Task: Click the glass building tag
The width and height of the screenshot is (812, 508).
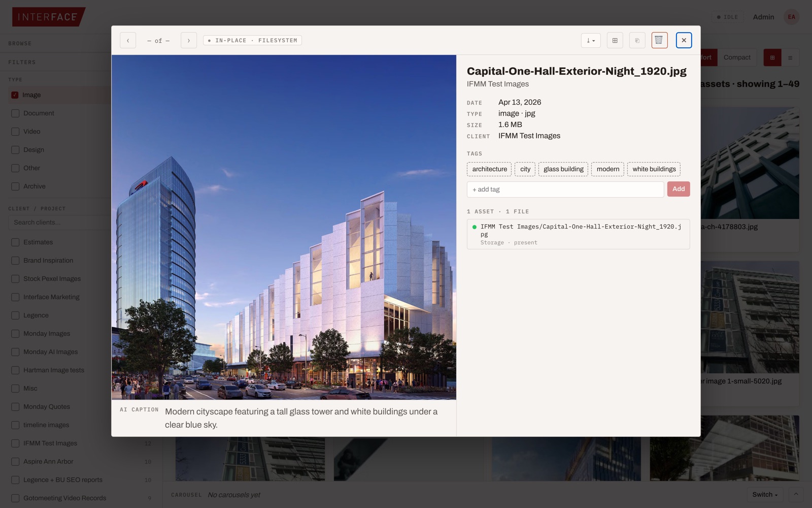Action: point(563,169)
